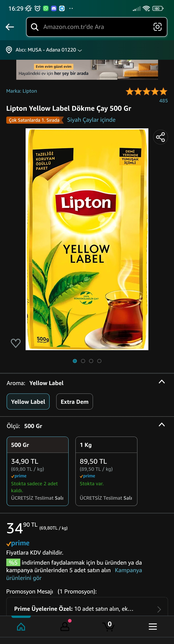Add product to wishlist with heart icon
The width and height of the screenshot is (174, 644).
pyautogui.click(x=15, y=343)
